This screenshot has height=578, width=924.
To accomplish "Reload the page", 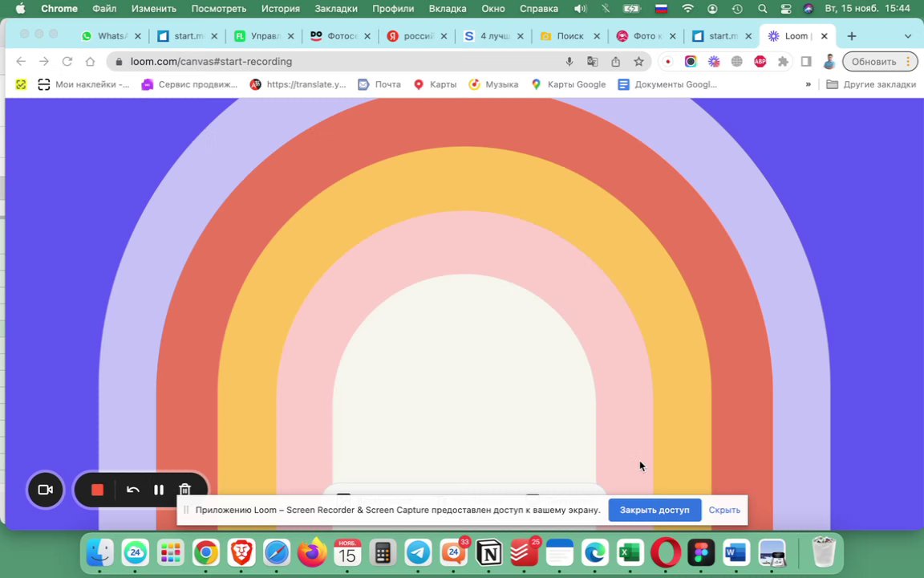I will [x=67, y=61].
